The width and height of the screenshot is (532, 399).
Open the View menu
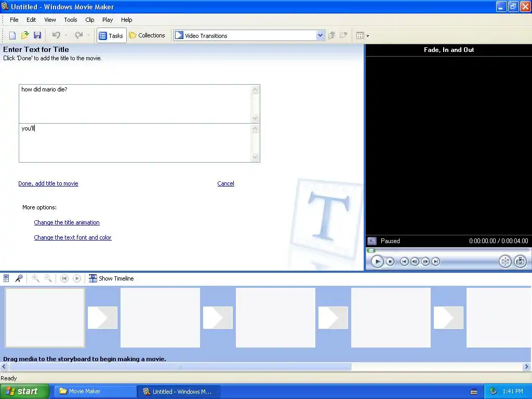click(x=50, y=20)
